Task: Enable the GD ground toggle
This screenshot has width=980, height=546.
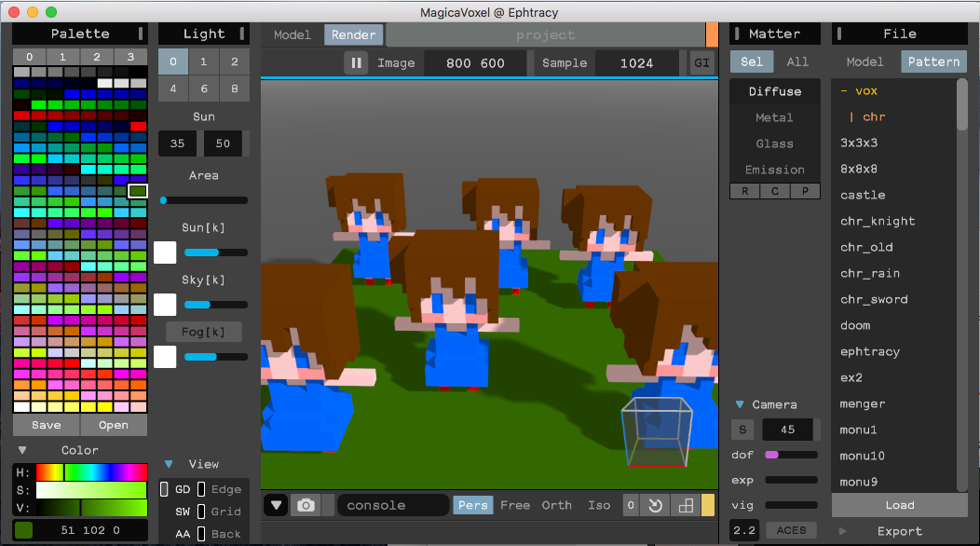Action: (x=165, y=489)
